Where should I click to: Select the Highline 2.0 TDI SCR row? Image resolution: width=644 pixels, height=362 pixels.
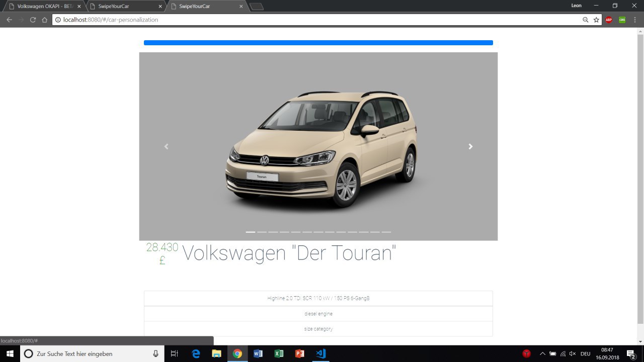point(318,298)
